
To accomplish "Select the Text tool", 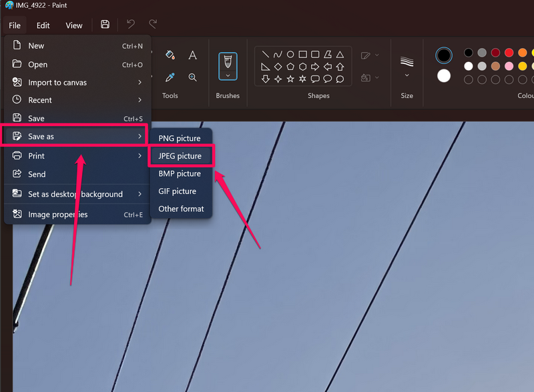I will (192, 55).
